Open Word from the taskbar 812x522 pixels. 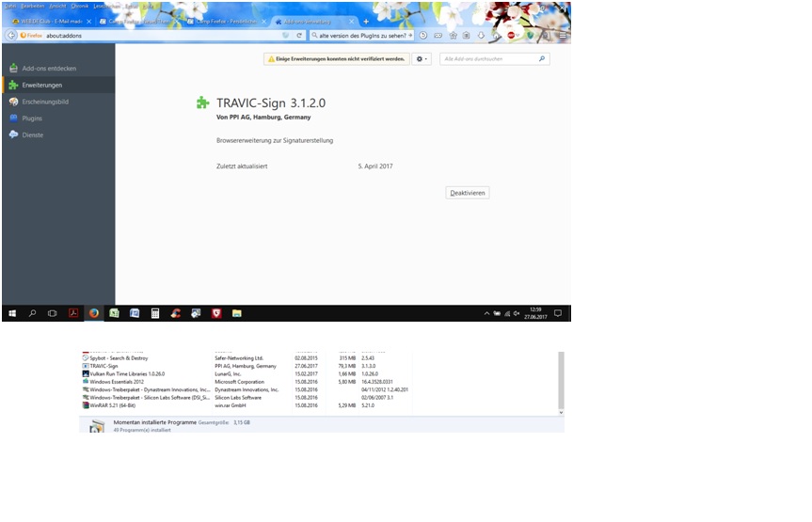[x=135, y=313]
